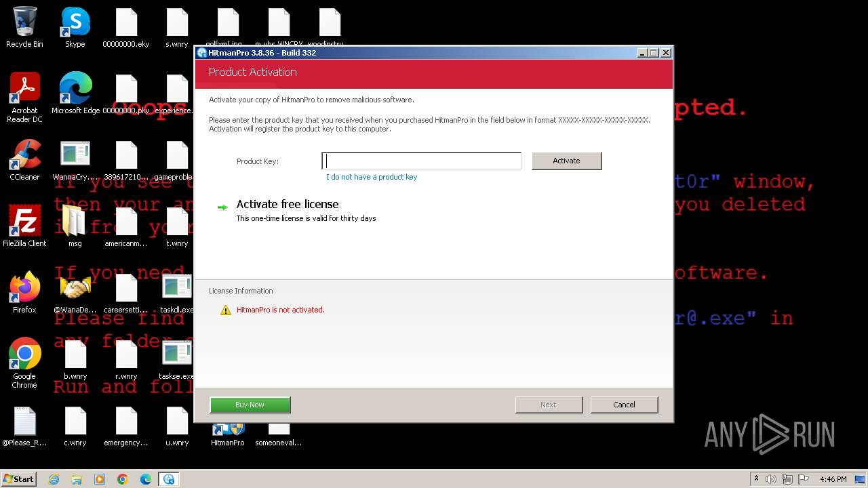Open Windows Media Player taskbar icon

coord(100,479)
